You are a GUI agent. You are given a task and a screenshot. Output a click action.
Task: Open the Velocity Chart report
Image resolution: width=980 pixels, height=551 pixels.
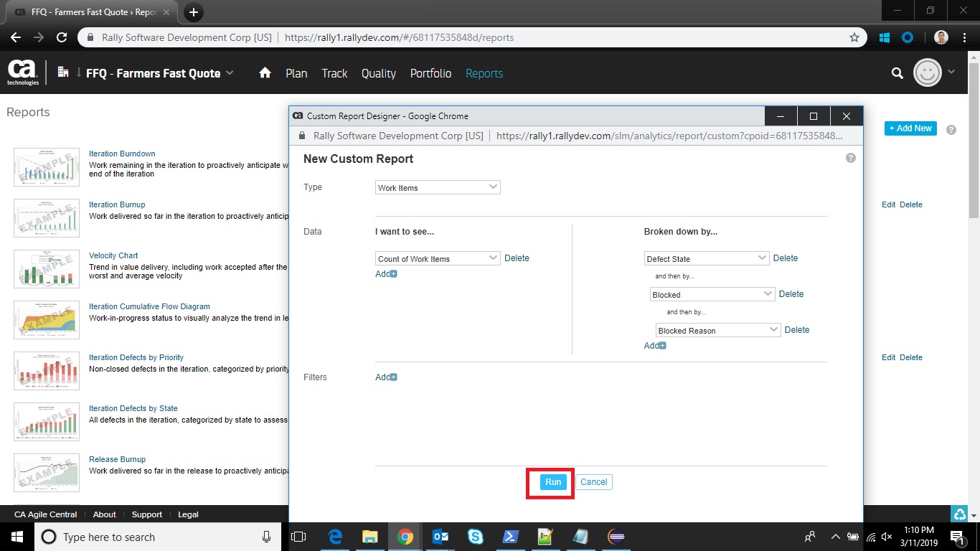(113, 255)
